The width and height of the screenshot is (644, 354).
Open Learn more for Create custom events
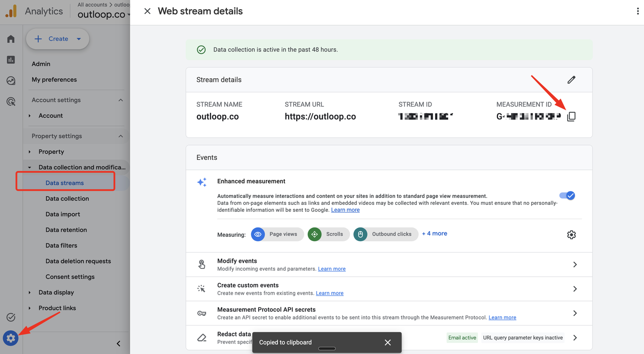pyautogui.click(x=330, y=293)
